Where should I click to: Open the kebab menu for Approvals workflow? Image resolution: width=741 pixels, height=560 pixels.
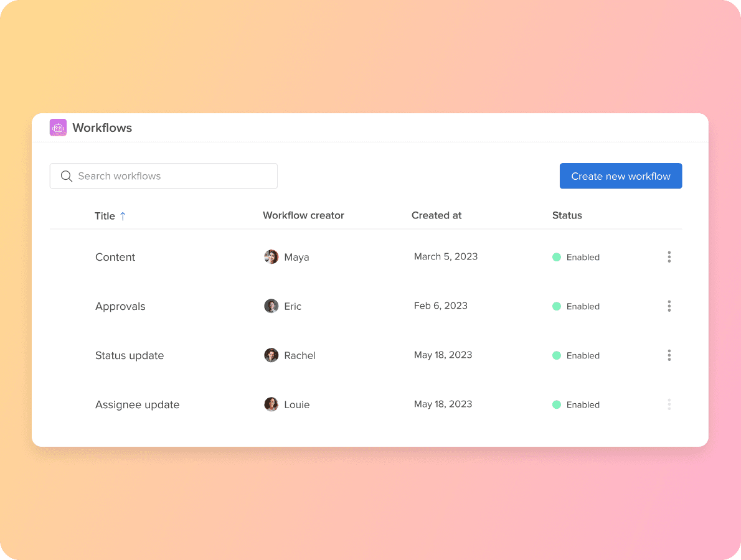pyautogui.click(x=669, y=306)
